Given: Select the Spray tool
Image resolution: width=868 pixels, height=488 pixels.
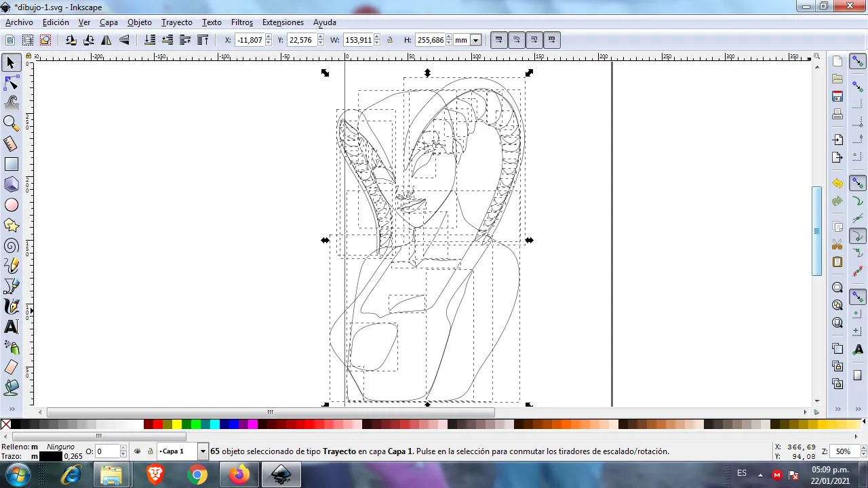Looking at the screenshot, I should [x=11, y=347].
